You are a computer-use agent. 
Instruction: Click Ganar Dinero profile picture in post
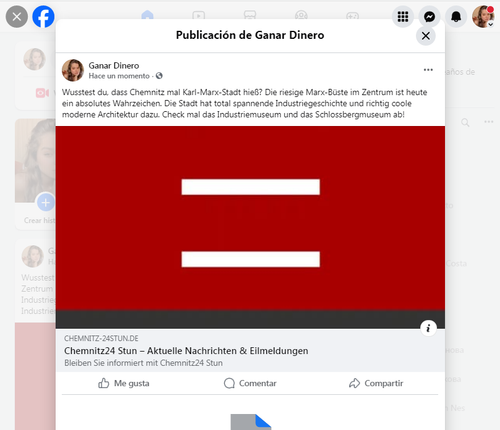[x=73, y=70]
